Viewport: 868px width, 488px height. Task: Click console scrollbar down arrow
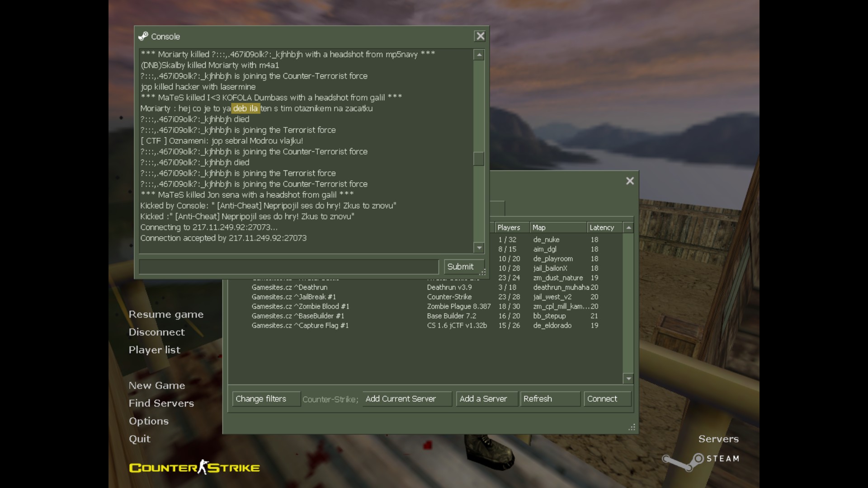(x=479, y=247)
